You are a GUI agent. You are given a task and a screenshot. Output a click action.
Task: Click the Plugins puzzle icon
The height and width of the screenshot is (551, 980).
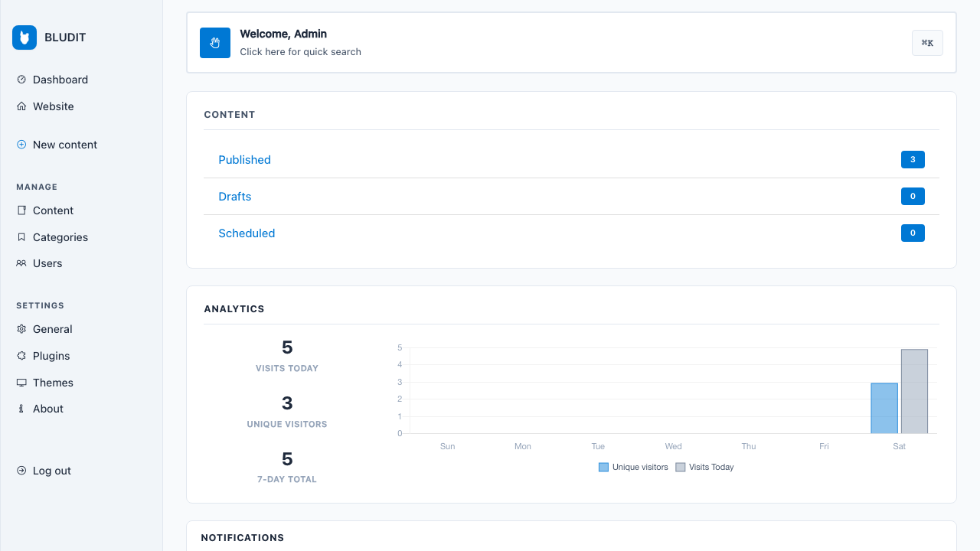click(x=21, y=356)
